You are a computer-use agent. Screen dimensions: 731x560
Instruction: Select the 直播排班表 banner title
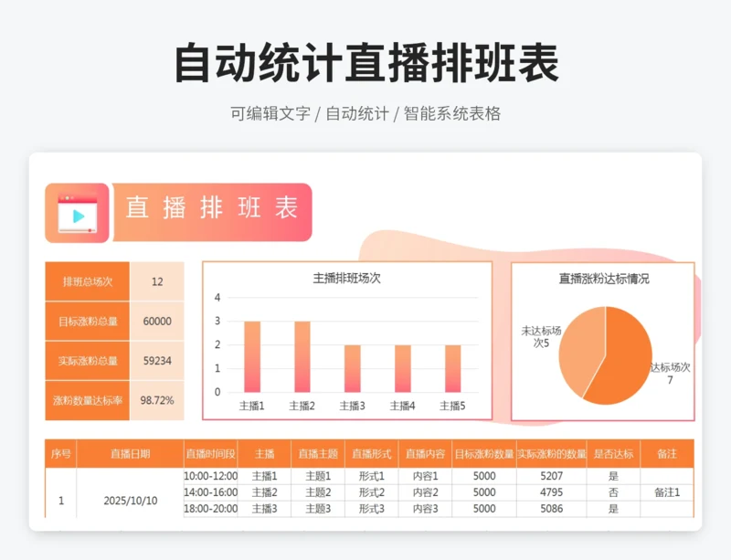point(212,207)
